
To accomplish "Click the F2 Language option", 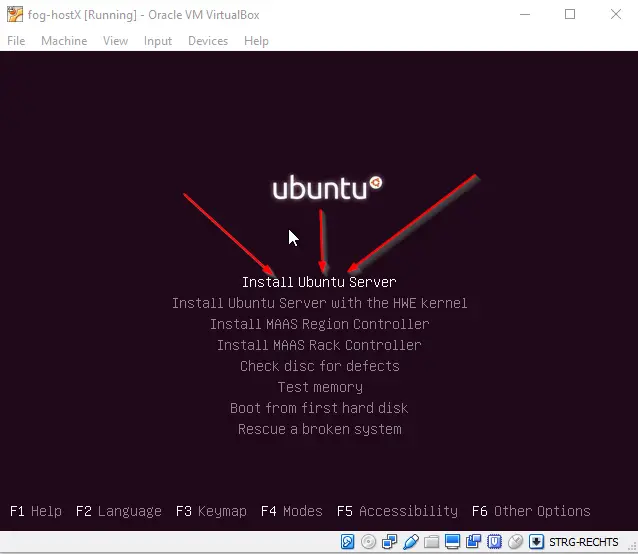I will [119, 511].
